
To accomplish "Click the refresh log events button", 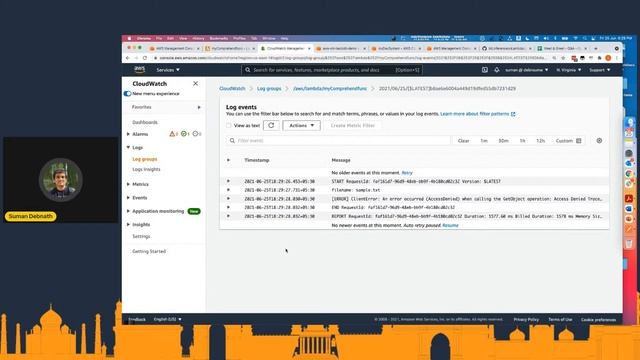I will 271,125.
